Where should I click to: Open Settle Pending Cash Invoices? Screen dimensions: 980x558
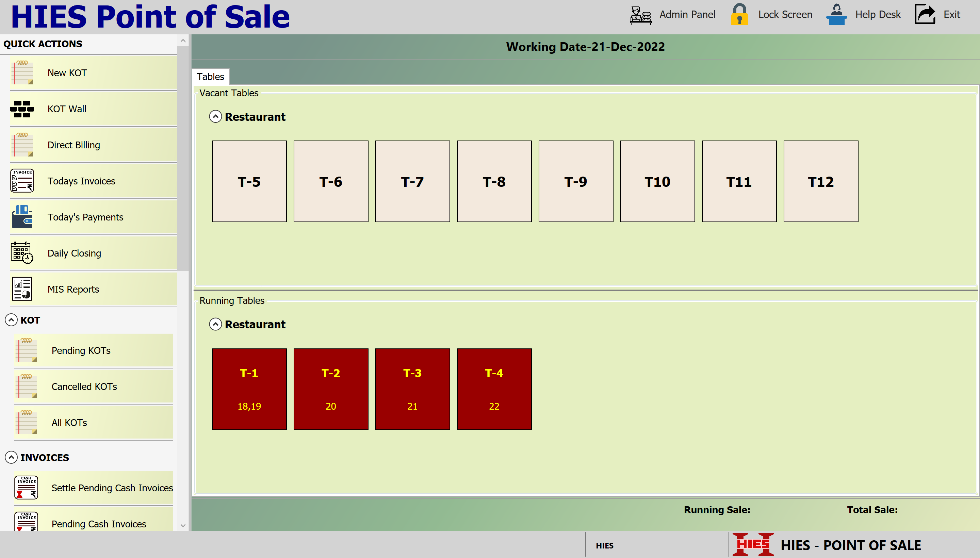(112, 488)
